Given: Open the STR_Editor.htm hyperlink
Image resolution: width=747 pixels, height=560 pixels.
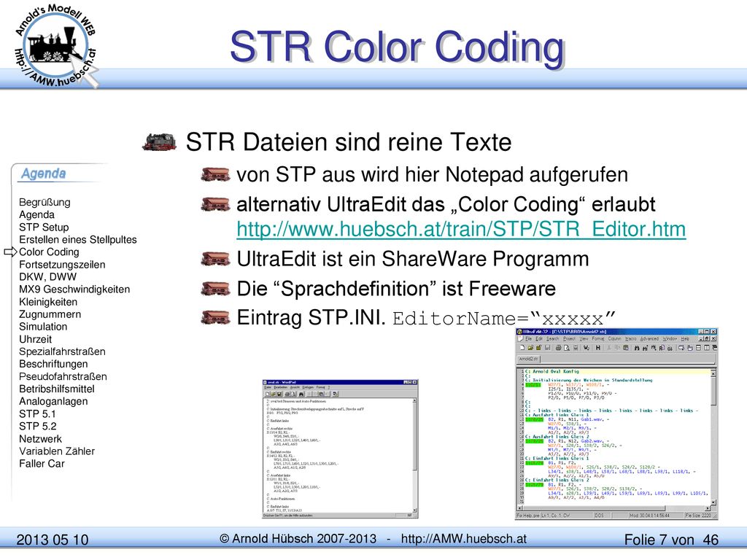Looking at the screenshot, I should [x=461, y=229].
